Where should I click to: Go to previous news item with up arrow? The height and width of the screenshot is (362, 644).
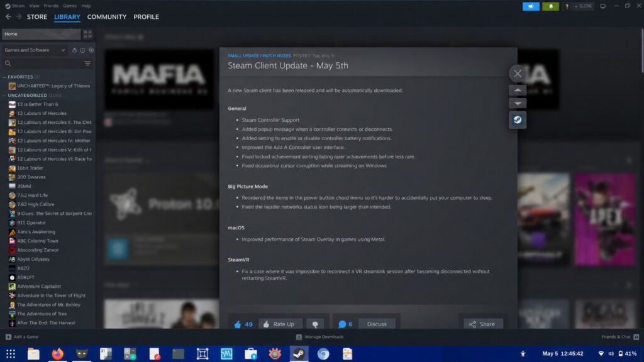(x=518, y=90)
